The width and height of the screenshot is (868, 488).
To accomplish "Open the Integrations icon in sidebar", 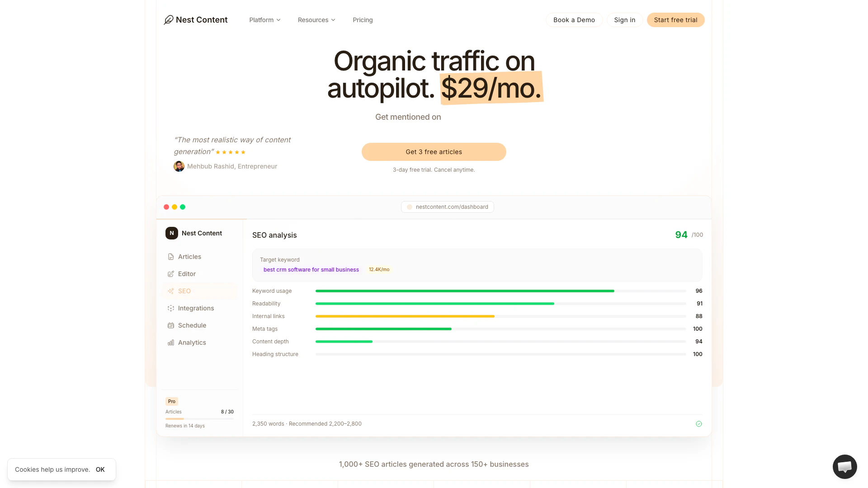I will tap(171, 308).
